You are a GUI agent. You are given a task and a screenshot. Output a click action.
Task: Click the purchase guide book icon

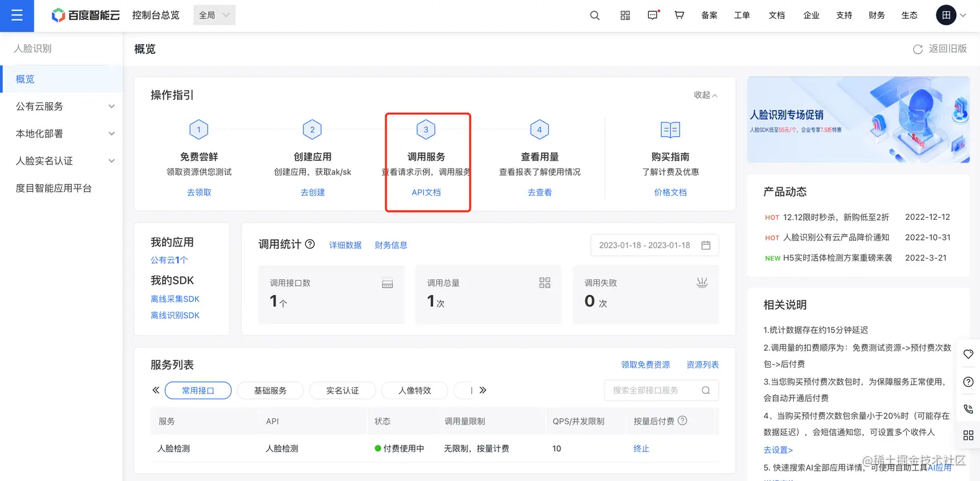(x=670, y=130)
